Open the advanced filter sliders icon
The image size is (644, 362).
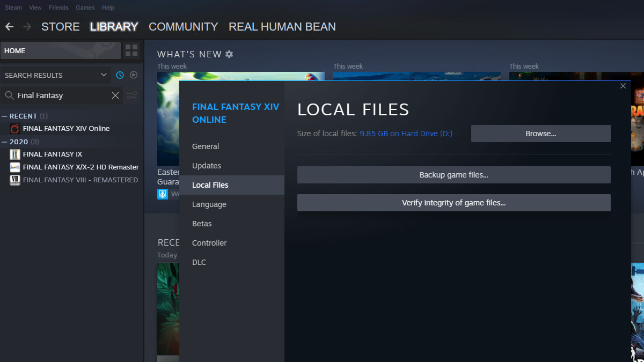click(x=131, y=95)
